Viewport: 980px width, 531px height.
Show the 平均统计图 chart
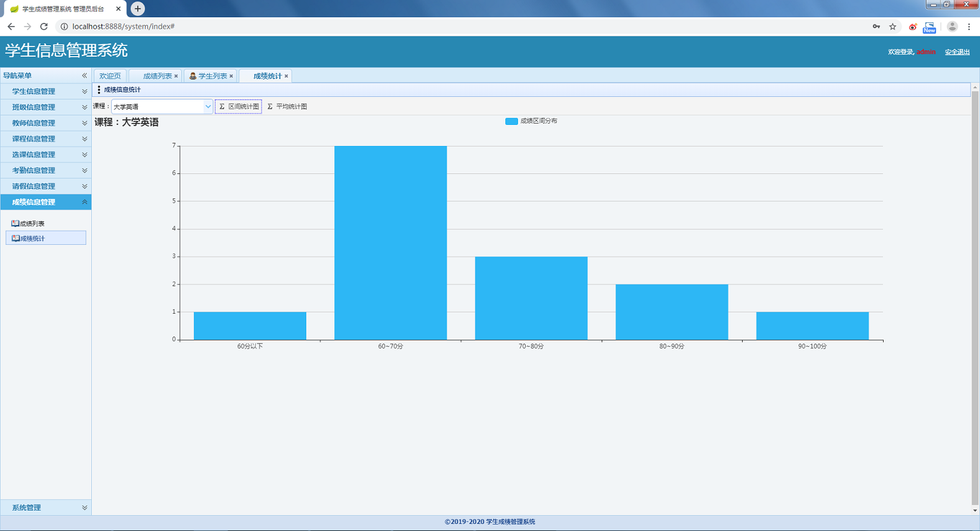point(287,106)
